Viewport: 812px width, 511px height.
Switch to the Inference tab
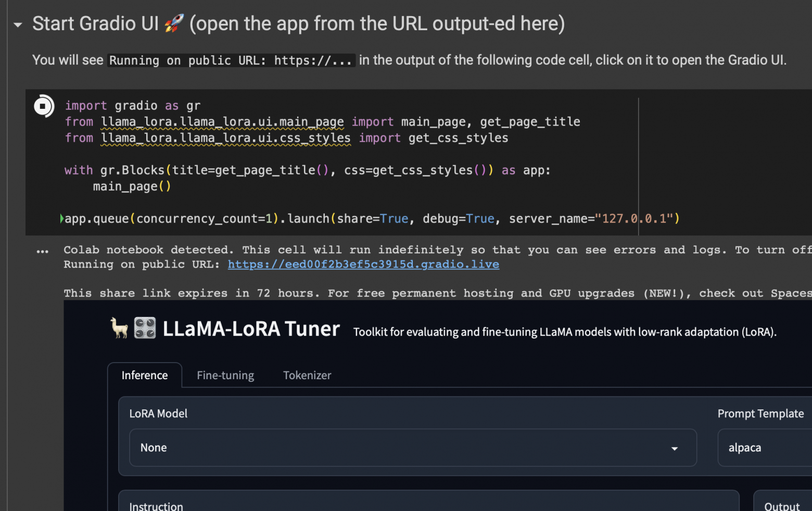pyautogui.click(x=144, y=376)
